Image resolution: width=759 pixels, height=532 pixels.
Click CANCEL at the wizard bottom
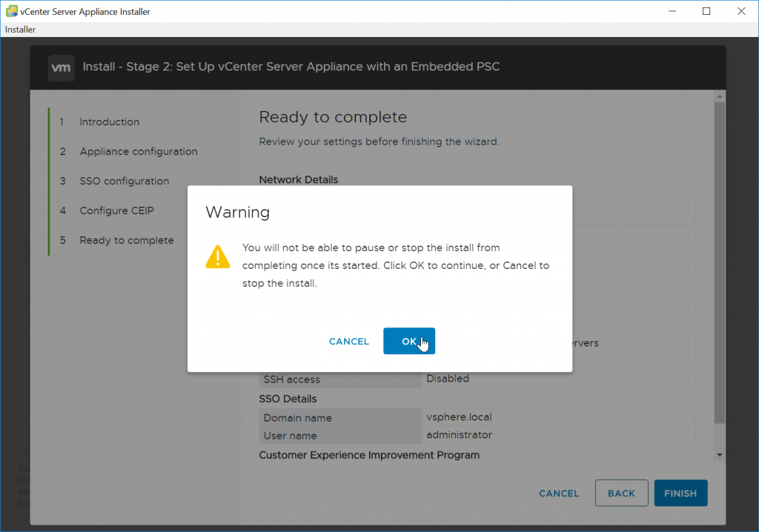pyautogui.click(x=559, y=493)
